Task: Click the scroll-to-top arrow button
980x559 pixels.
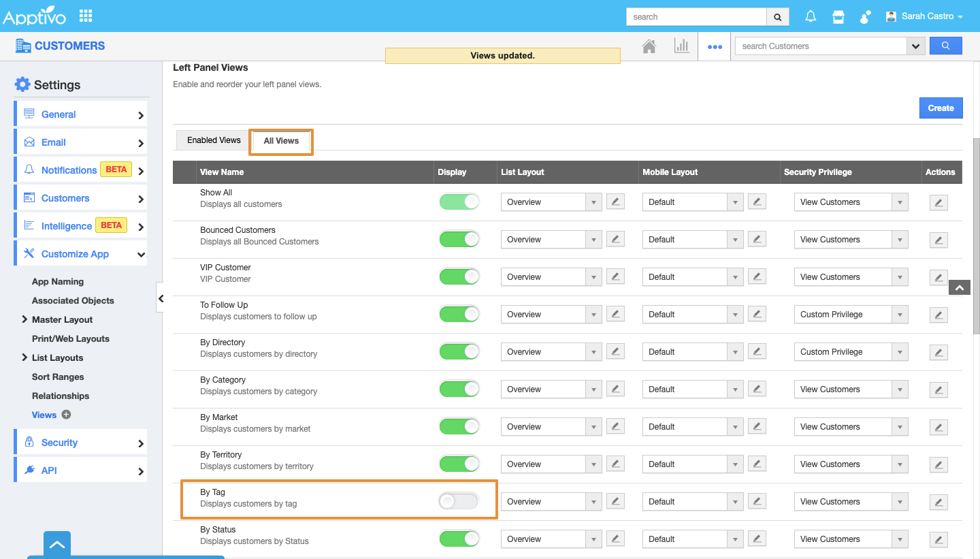Action: [x=959, y=288]
